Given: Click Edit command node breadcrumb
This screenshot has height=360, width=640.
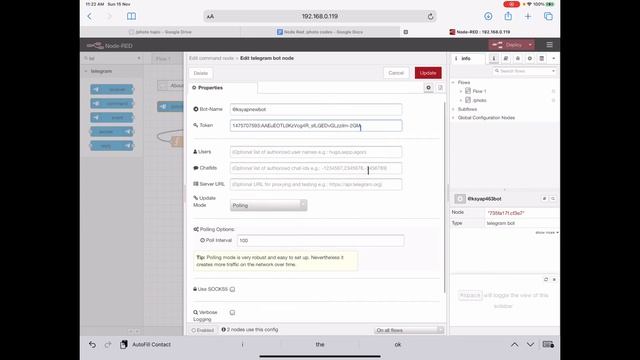Looking at the screenshot, I should click(211, 58).
